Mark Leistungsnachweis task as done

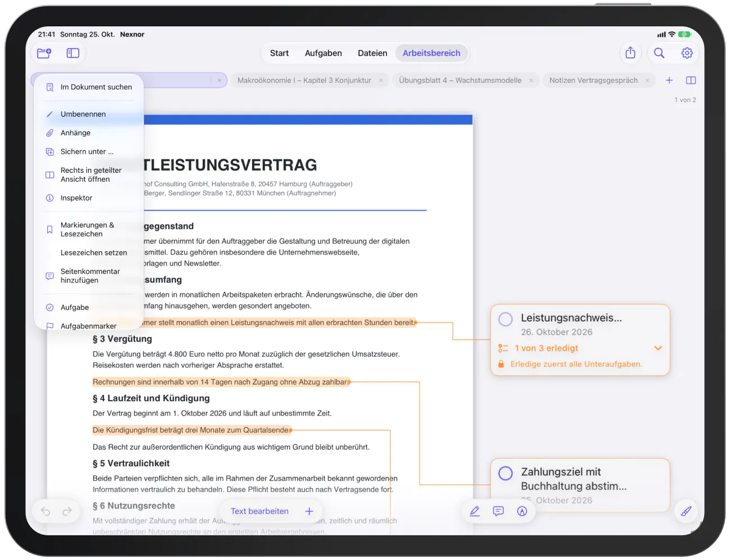pos(505,319)
